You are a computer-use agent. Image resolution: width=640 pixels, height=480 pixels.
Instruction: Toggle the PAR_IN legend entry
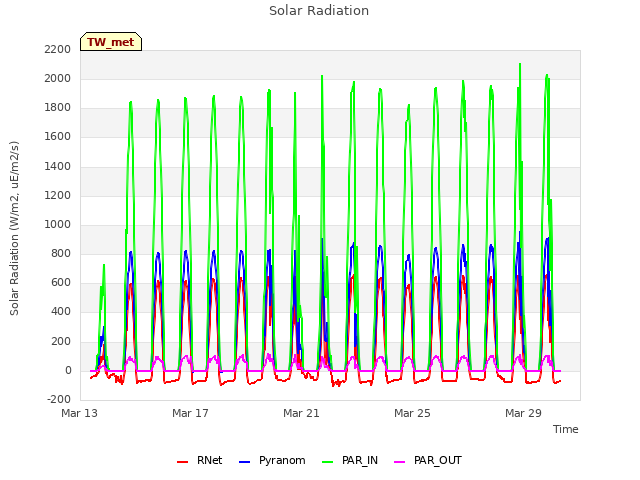(x=350, y=461)
